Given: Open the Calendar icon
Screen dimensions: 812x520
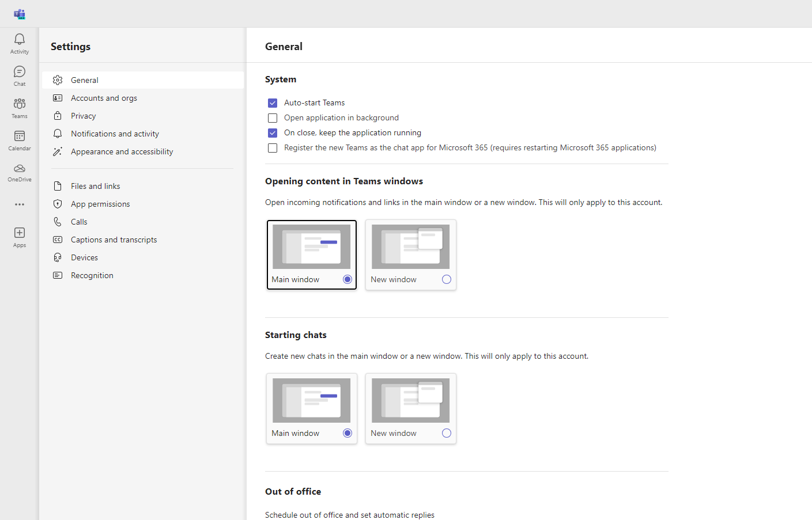Looking at the screenshot, I should (x=20, y=136).
